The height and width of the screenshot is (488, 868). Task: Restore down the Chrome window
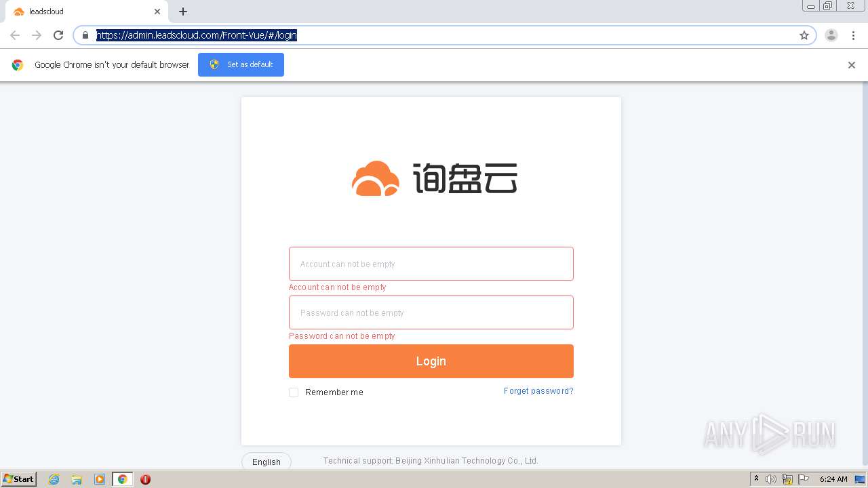[828, 6]
